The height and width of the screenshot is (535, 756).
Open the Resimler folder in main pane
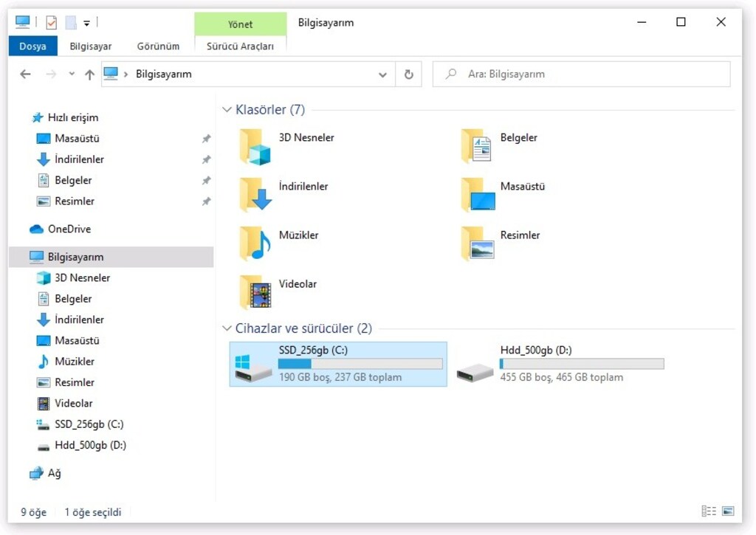click(478, 244)
